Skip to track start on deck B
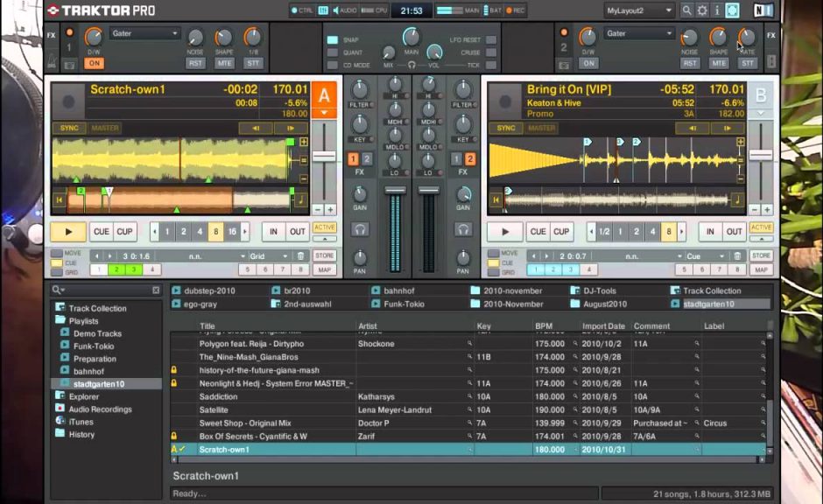 coord(496,200)
